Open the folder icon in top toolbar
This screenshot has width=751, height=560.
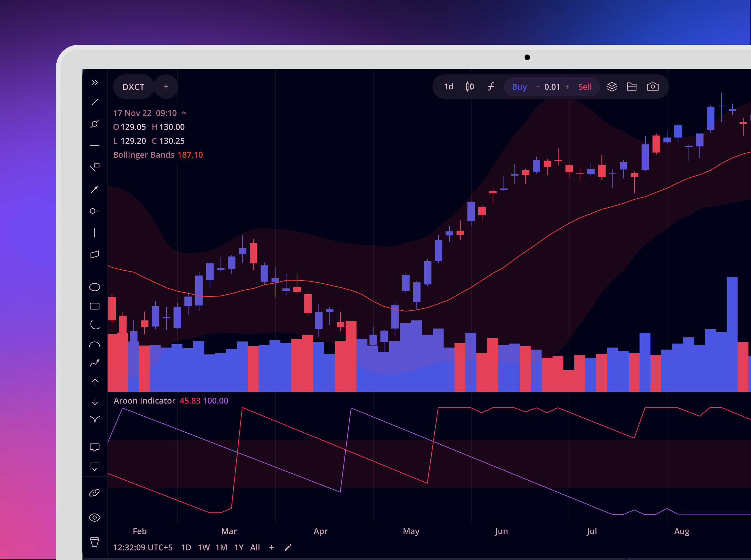[632, 87]
